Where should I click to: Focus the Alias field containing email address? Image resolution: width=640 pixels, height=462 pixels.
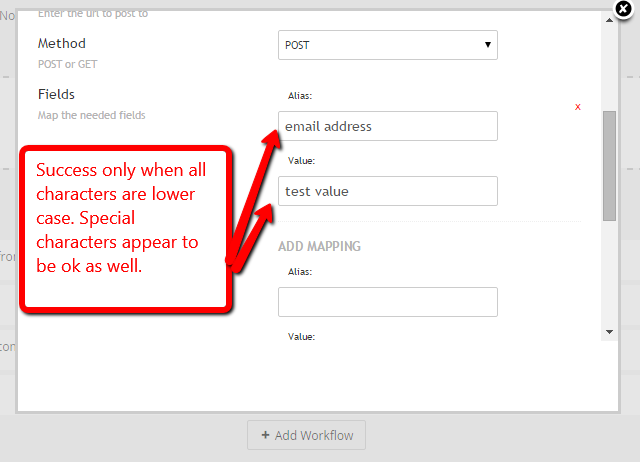click(388, 126)
